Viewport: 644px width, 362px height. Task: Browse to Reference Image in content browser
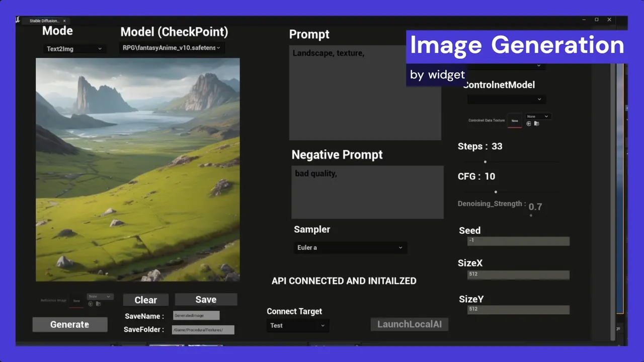[x=98, y=304]
